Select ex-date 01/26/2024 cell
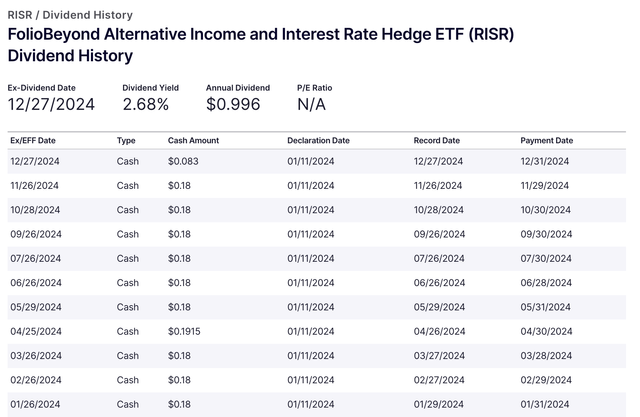Image resolution: width=640 pixels, height=417 pixels. [35, 404]
